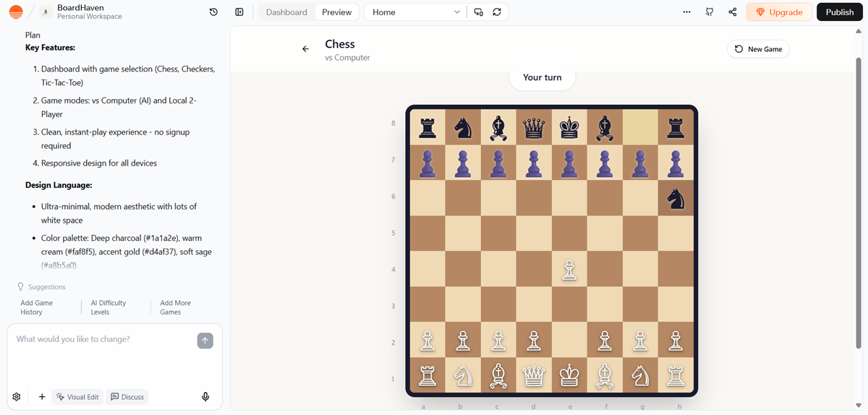Select the white pawn on e4

(x=569, y=270)
